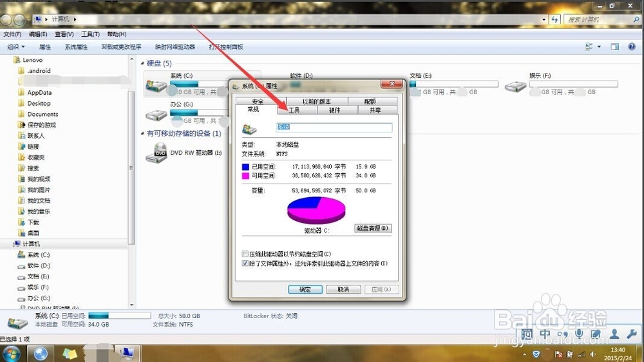Click the Explorer back arrow
The image size is (644, 362).
tap(6, 19)
